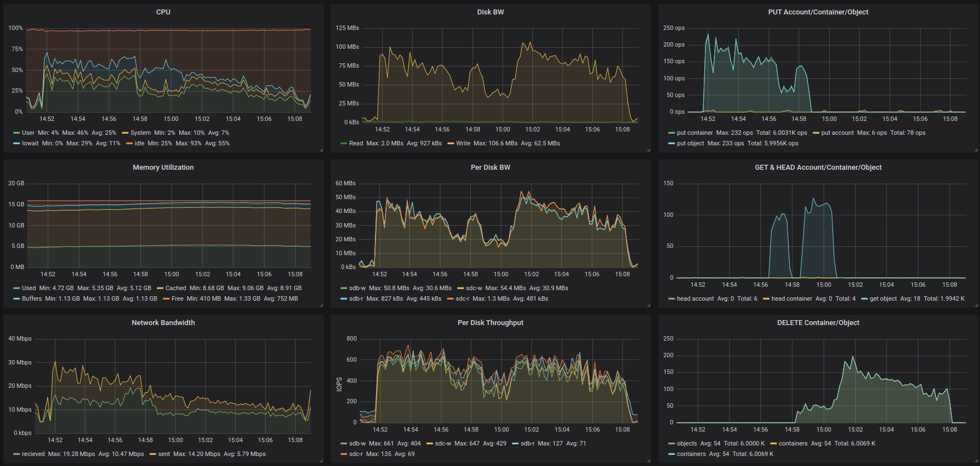Click the 'head container' series color icon

[766, 299]
